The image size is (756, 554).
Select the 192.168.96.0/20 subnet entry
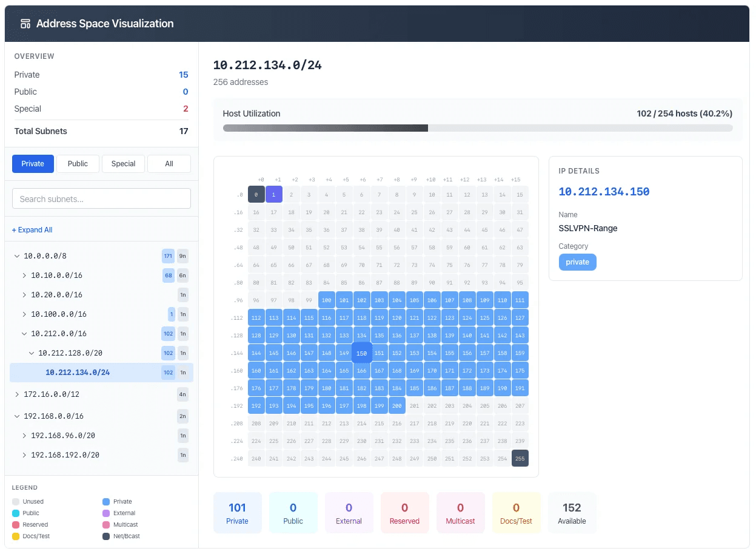click(64, 436)
